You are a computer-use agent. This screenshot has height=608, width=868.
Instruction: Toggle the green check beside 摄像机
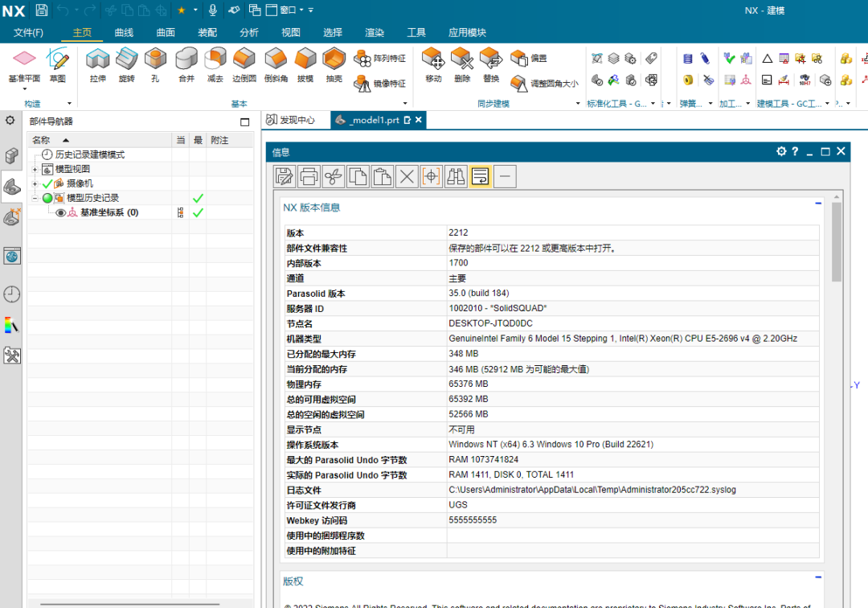tap(47, 183)
